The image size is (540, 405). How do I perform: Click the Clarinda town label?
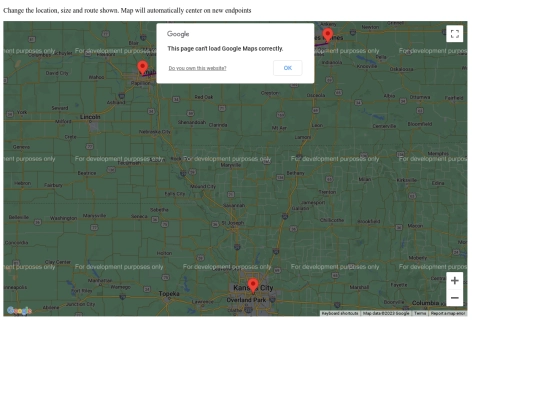[x=218, y=125]
